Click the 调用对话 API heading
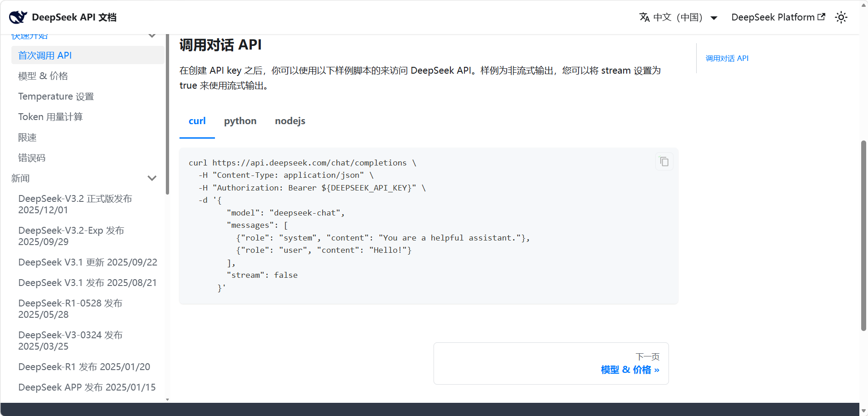 coord(220,45)
